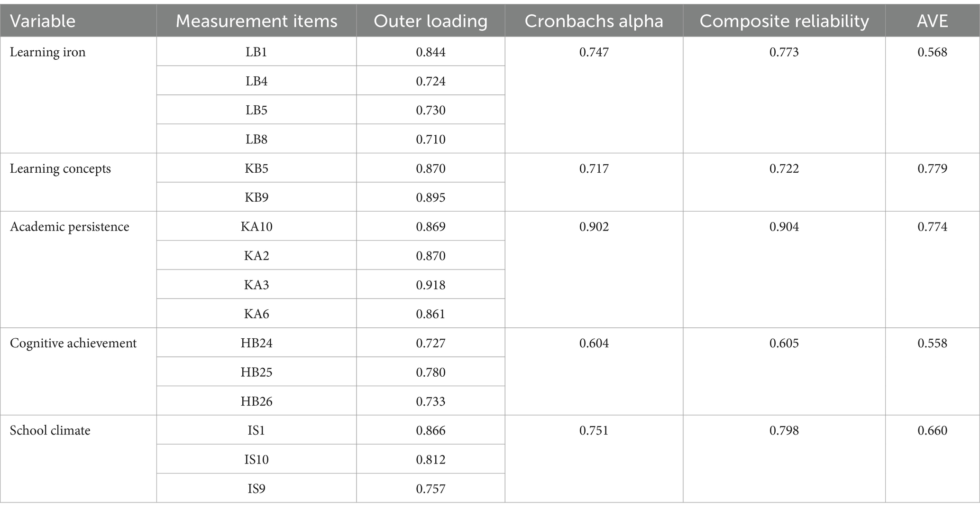
Task: Click the KB9 measurement item cell
Action: 256,197
